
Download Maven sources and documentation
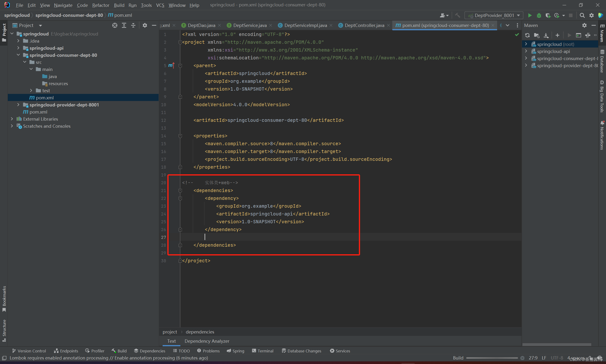[x=546, y=35]
